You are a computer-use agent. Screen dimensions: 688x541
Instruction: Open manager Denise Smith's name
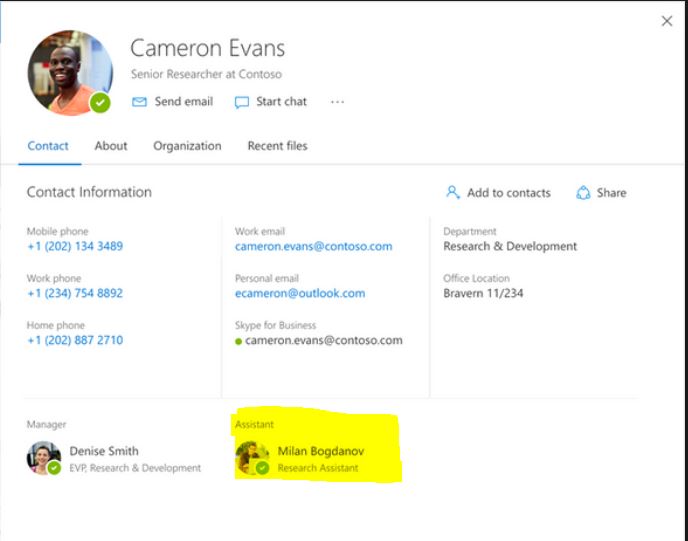[x=104, y=451]
